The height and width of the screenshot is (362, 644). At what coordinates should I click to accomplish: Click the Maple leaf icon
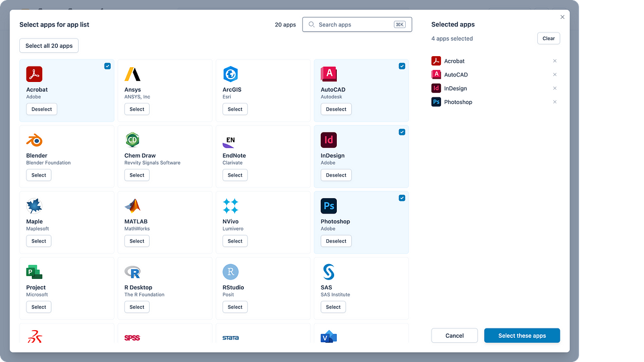34,206
